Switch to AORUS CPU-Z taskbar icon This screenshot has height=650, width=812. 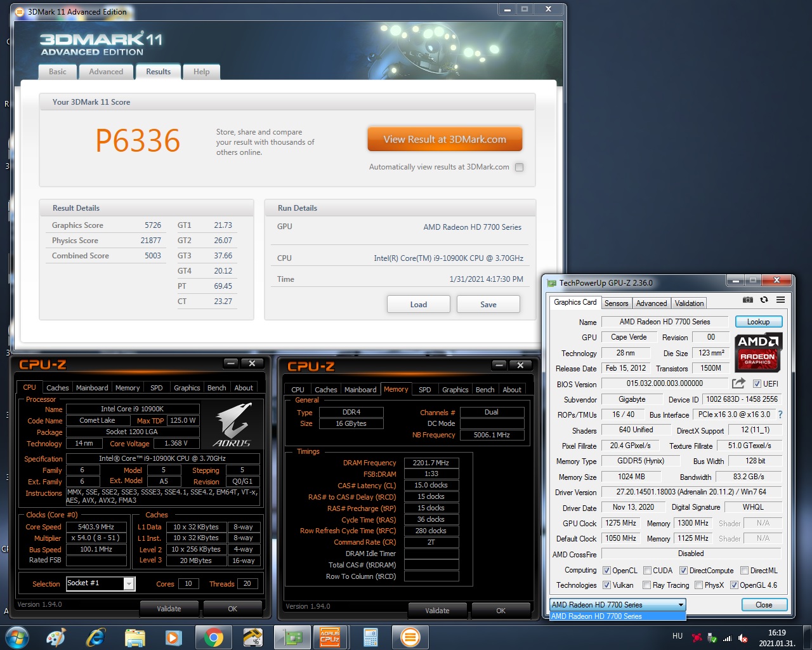click(x=331, y=637)
